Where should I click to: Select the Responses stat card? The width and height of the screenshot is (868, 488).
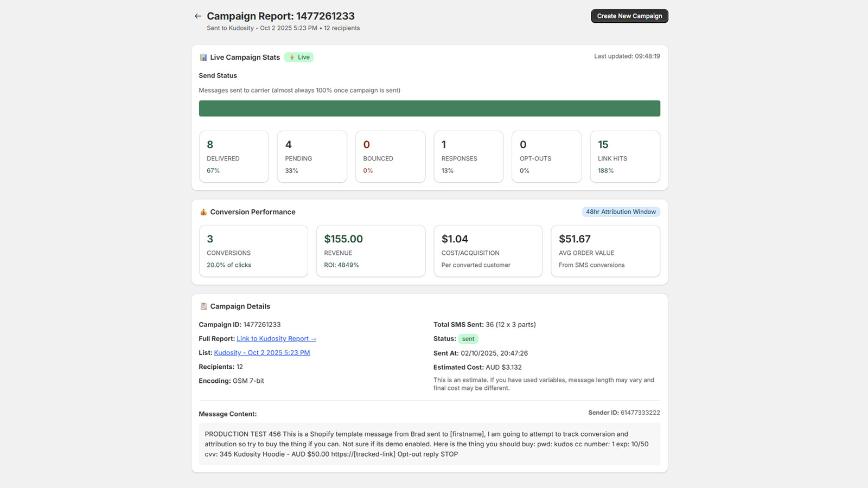(468, 157)
